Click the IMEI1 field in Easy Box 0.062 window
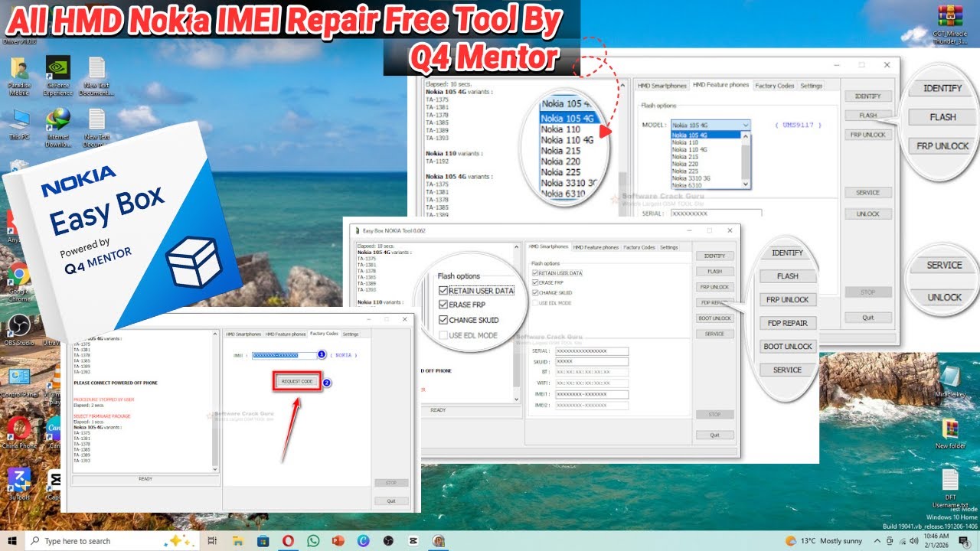Screen dimensions: 980x551 592,394
